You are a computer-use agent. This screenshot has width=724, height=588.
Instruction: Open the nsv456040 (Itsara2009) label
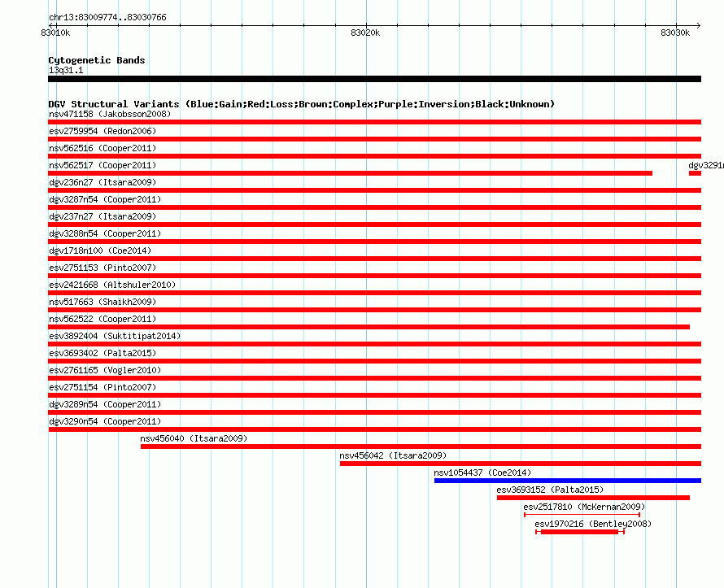(x=194, y=438)
